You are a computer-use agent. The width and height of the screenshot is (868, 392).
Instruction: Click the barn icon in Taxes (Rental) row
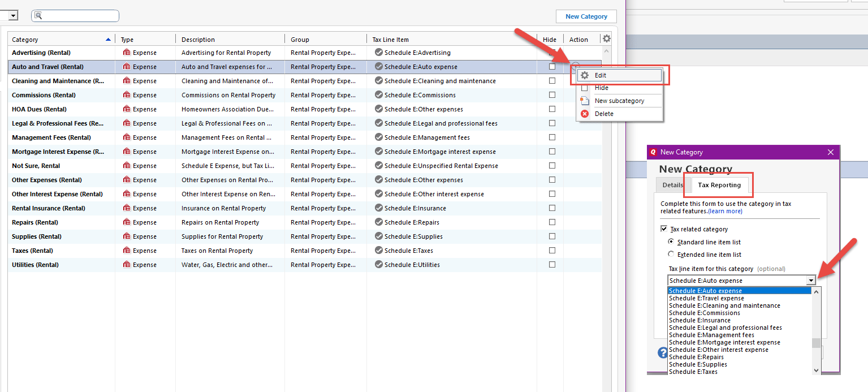tap(127, 251)
